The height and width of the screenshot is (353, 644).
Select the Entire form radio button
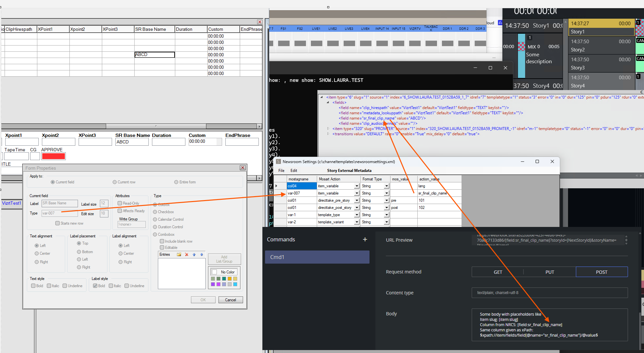pyautogui.click(x=176, y=182)
